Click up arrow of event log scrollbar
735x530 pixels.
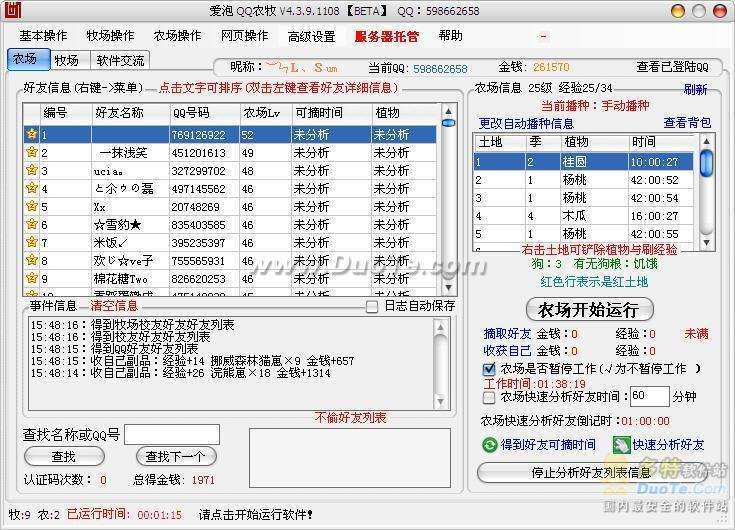point(440,327)
